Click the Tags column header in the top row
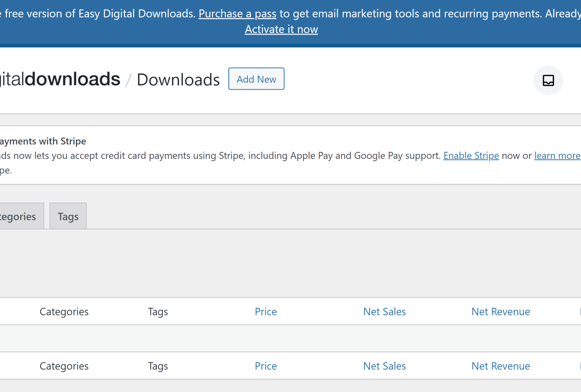 158,312
